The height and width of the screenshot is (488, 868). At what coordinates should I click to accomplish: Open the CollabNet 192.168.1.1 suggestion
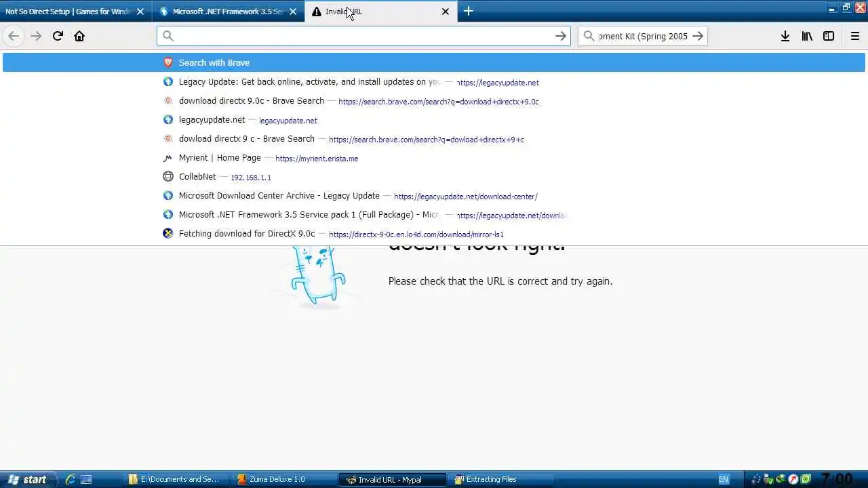(x=434, y=177)
